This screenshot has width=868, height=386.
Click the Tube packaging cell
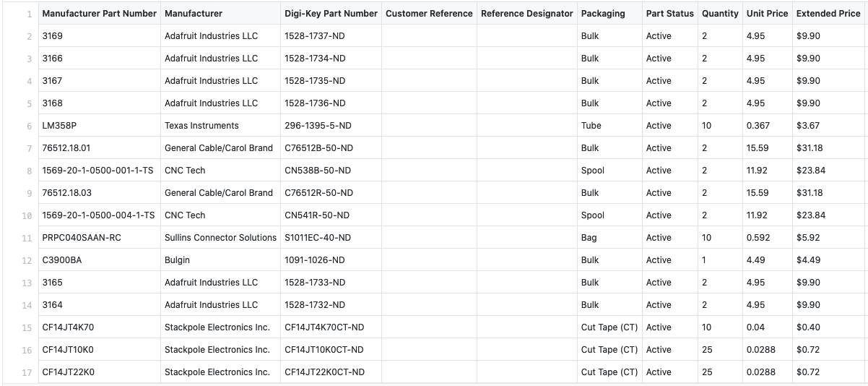[591, 126]
